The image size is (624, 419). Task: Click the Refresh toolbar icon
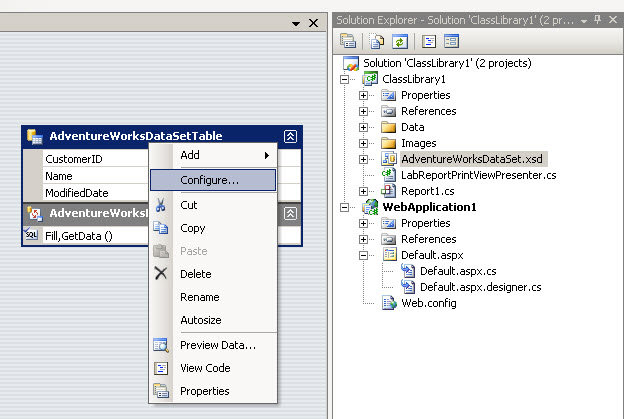pos(400,41)
